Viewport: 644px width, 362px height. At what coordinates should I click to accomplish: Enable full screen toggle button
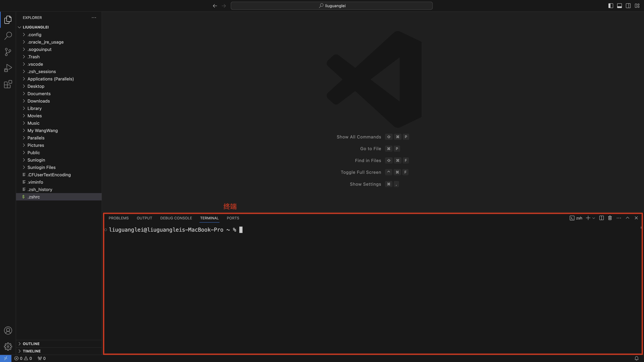pyautogui.click(x=360, y=172)
